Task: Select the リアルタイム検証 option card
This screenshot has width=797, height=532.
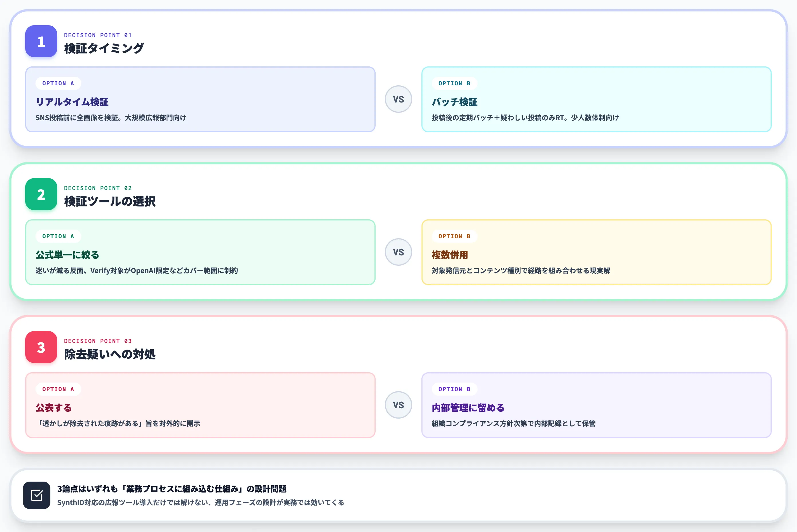Action: [200, 99]
